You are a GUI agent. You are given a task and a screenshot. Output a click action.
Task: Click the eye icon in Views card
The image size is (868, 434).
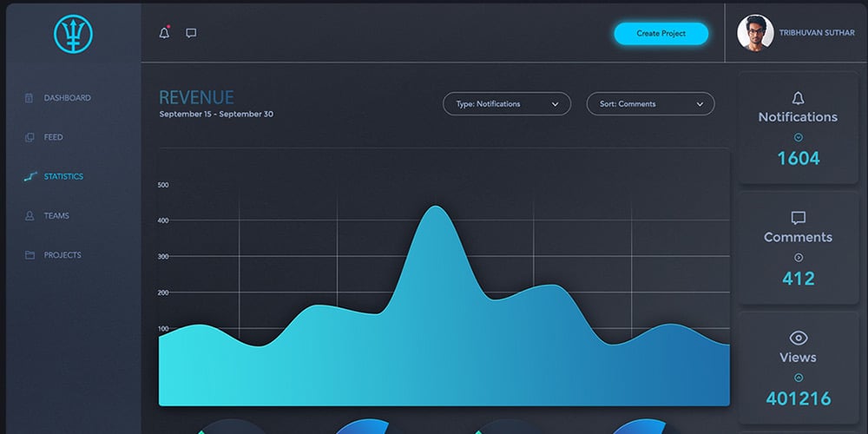[799, 338]
